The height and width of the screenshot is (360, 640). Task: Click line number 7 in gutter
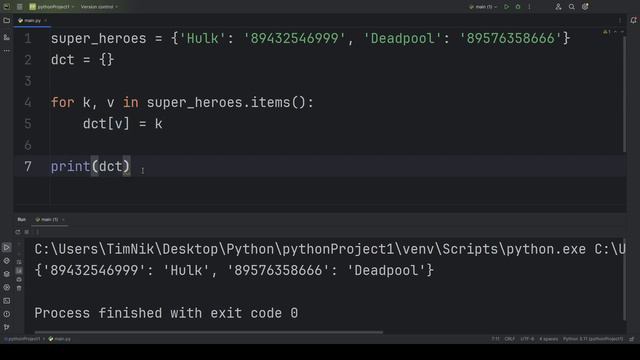coord(28,167)
